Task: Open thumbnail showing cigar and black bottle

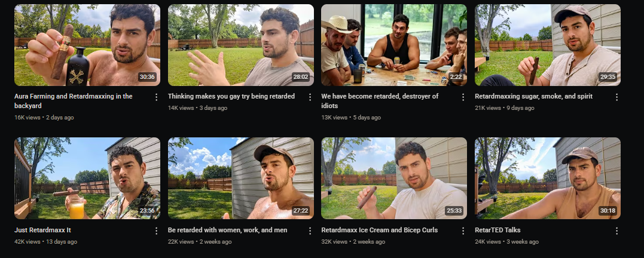Action: (87, 45)
